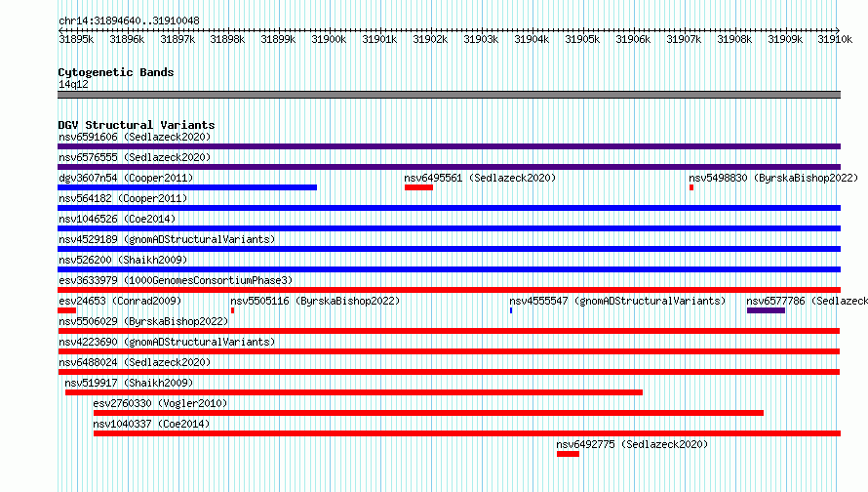The image size is (868, 492).
Task: Click the nsv6495561 (Sedlazeck2020) label
Action: point(480,178)
